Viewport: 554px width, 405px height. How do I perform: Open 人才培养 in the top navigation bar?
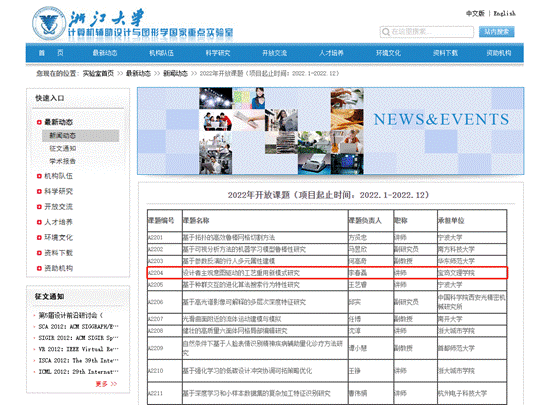[331, 53]
